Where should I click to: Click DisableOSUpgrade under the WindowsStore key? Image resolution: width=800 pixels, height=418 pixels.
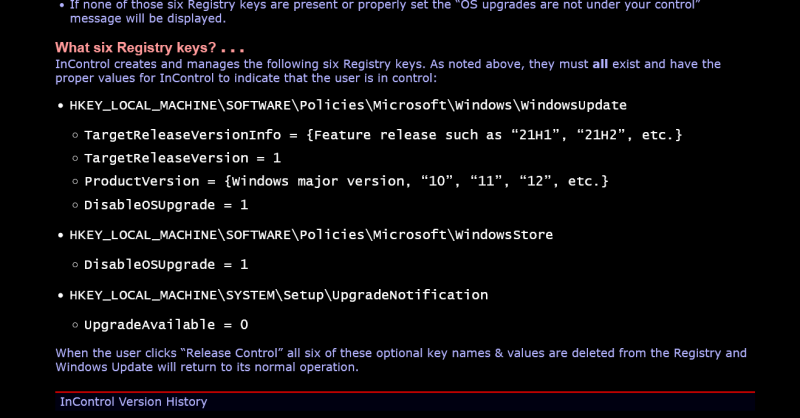(x=166, y=264)
